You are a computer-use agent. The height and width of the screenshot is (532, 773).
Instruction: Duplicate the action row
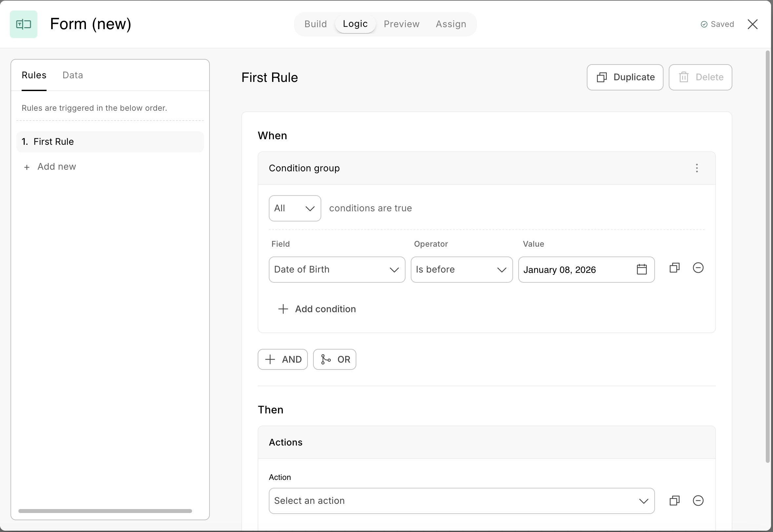tap(674, 501)
